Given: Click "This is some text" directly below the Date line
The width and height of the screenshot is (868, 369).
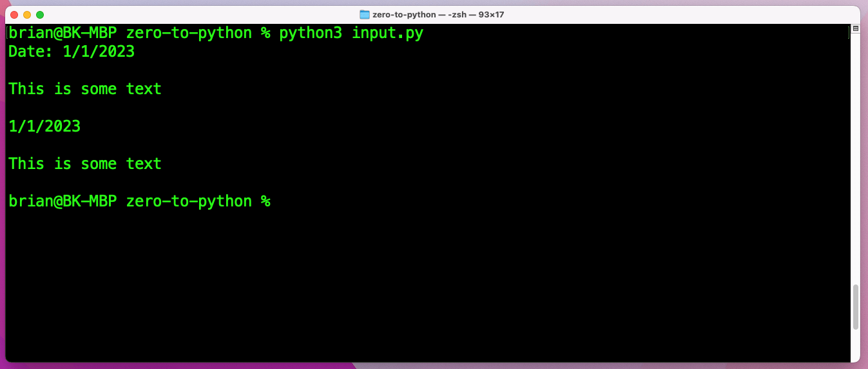Looking at the screenshot, I should click(85, 89).
